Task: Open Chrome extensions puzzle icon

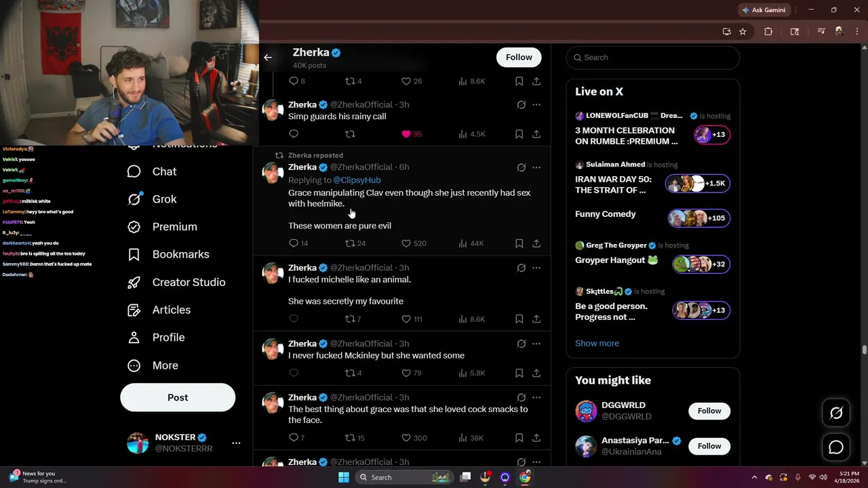Action: tap(768, 31)
